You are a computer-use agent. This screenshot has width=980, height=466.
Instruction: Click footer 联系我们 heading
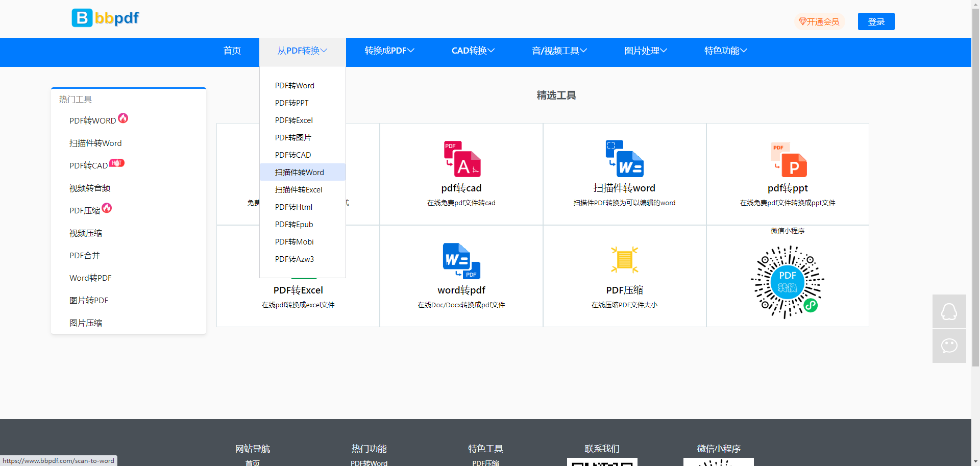[602, 449]
